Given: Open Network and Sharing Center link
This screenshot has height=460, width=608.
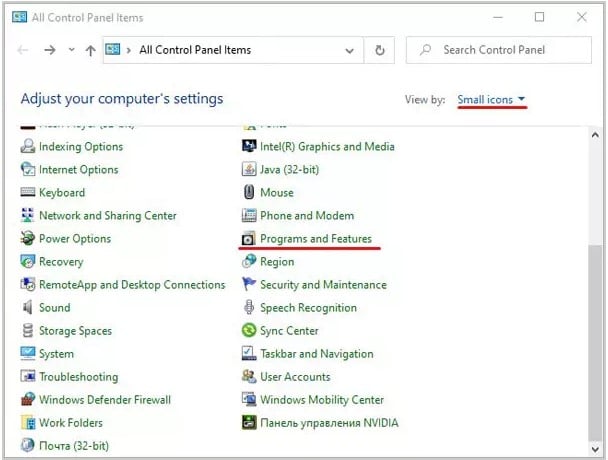Looking at the screenshot, I should click(108, 215).
